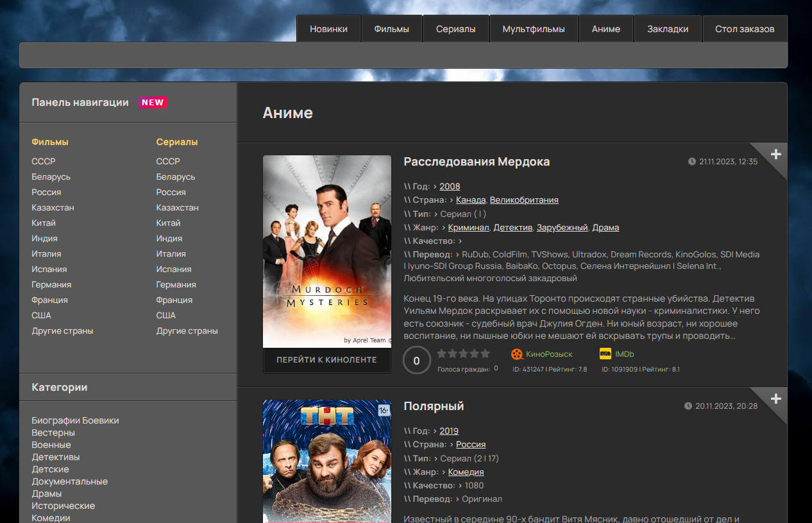
Task: Select Другие страны under the Фильмы column
Action: point(63,330)
